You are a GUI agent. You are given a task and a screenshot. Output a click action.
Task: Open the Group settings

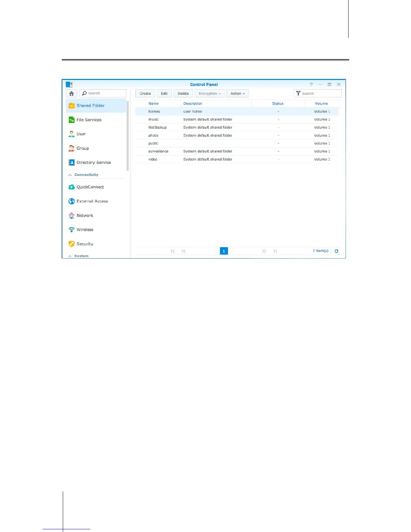[82, 148]
